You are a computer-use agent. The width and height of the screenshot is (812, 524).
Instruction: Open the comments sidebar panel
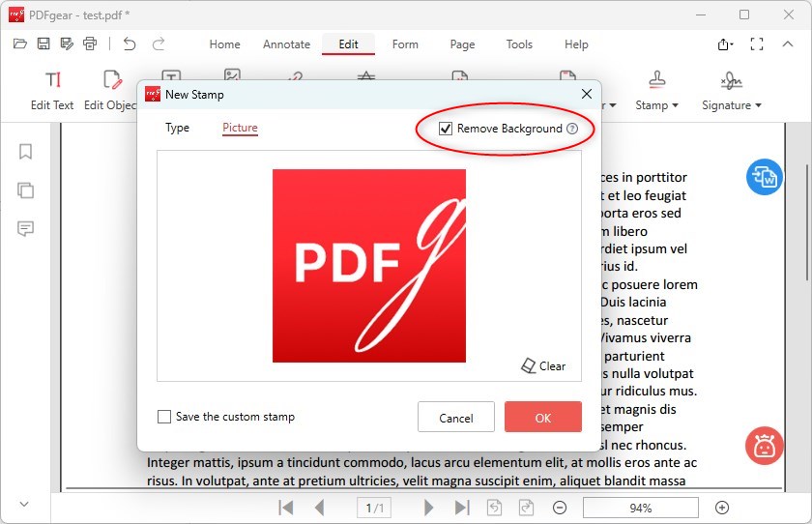(x=26, y=229)
